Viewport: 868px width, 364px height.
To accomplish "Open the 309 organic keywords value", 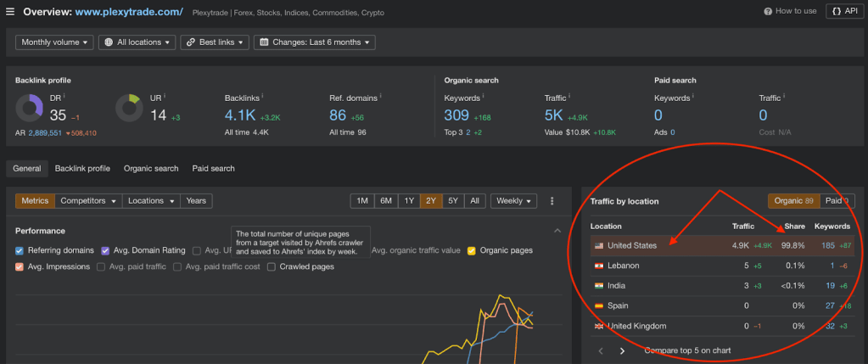I will click(456, 115).
